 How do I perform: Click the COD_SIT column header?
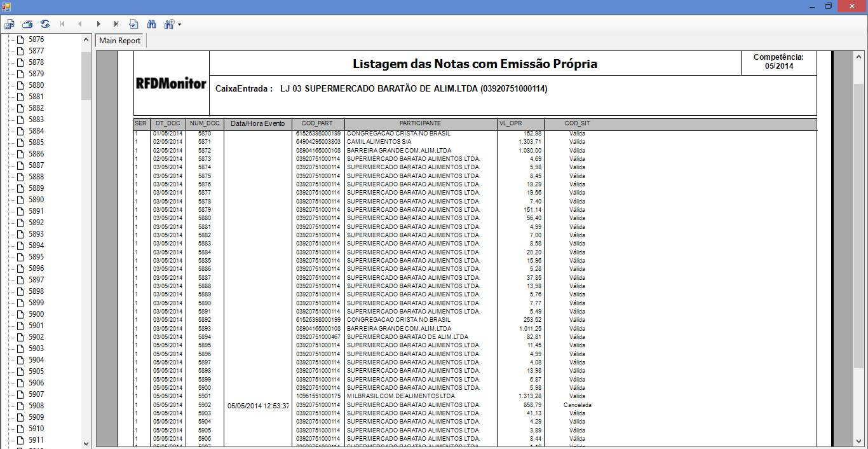tap(577, 123)
